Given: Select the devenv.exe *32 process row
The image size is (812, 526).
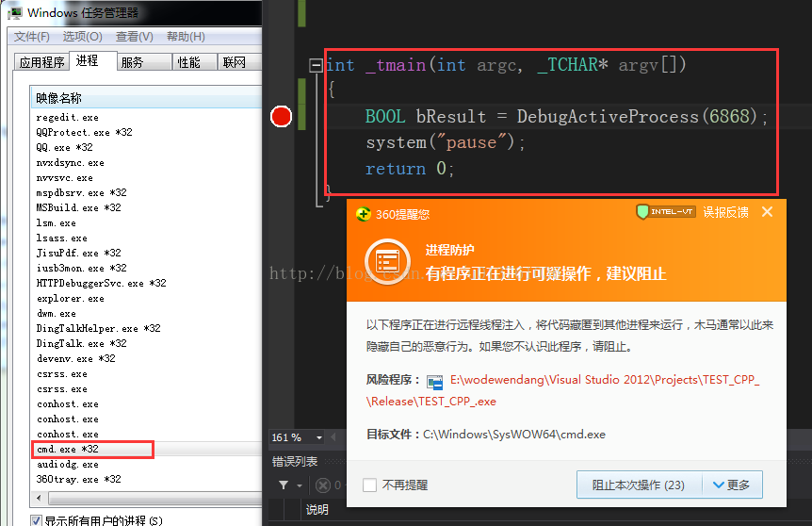Looking at the screenshot, I should tap(146, 358).
